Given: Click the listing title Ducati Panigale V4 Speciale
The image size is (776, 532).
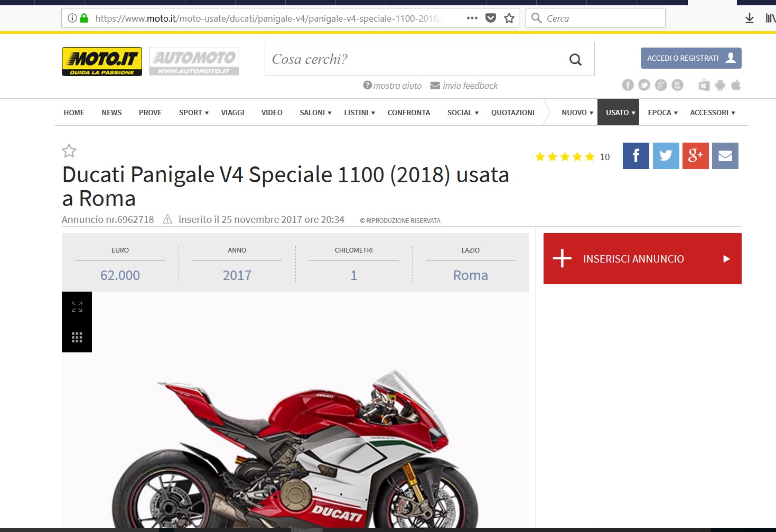Looking at the screenshot, I should [x=286, y=186].
